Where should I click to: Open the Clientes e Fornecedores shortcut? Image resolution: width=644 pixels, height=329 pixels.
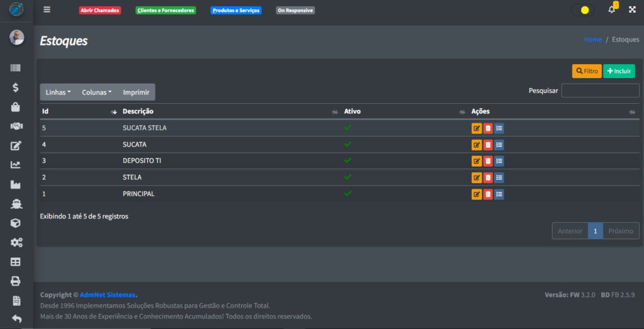click(165, 11)
